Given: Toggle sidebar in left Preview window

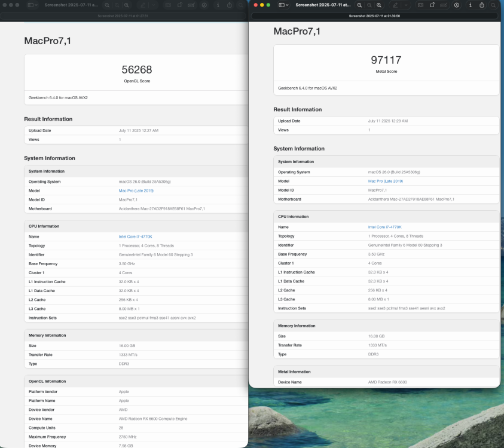Looking at the screenshot, I should (x=30, y=5).
